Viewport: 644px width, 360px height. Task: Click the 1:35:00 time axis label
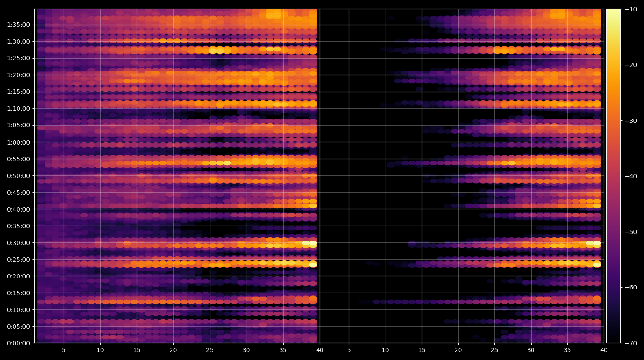[19, 25]
